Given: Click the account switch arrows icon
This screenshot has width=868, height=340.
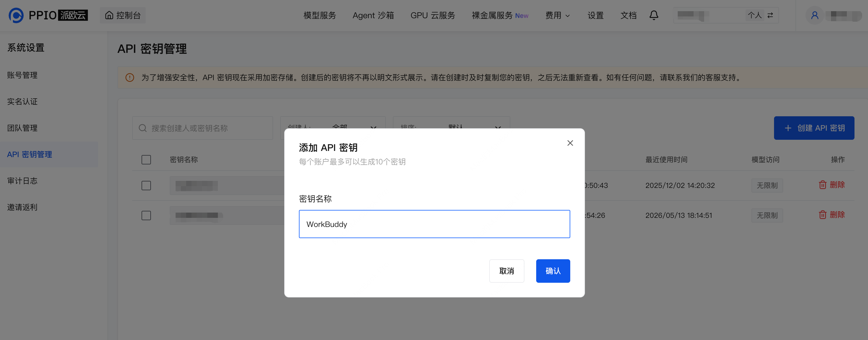Looking at the screenshot, I should tap(770, 15).
